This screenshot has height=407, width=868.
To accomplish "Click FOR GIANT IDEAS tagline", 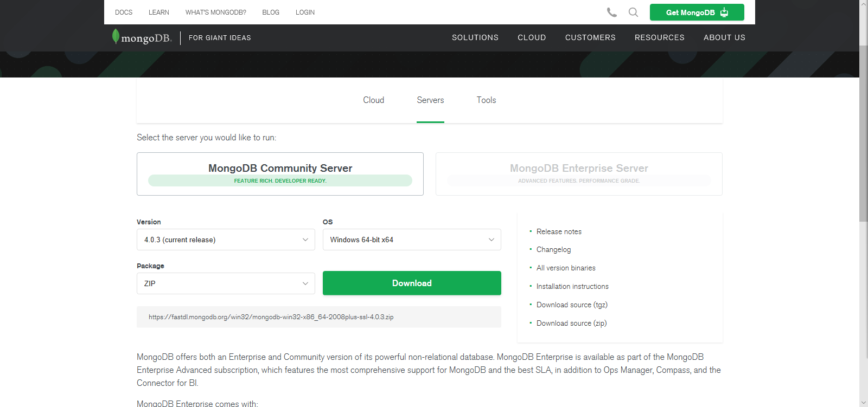I will (x=220, y=38).
